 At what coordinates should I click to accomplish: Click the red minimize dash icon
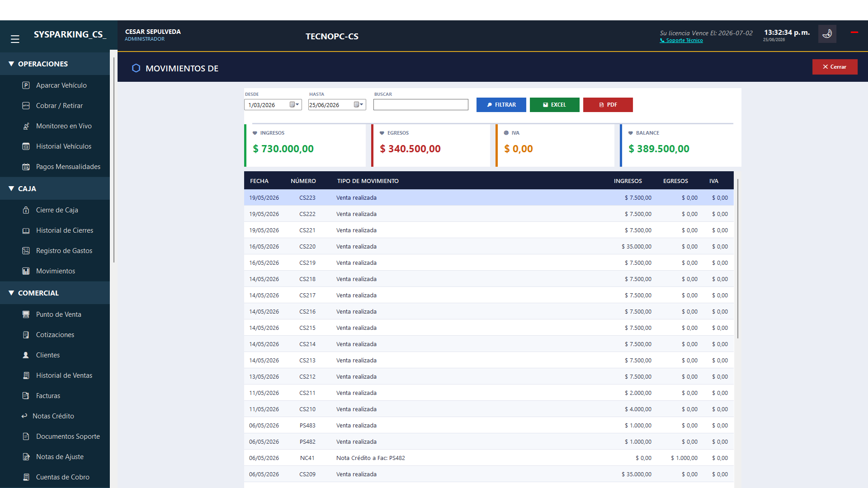[x=854, y=32]
